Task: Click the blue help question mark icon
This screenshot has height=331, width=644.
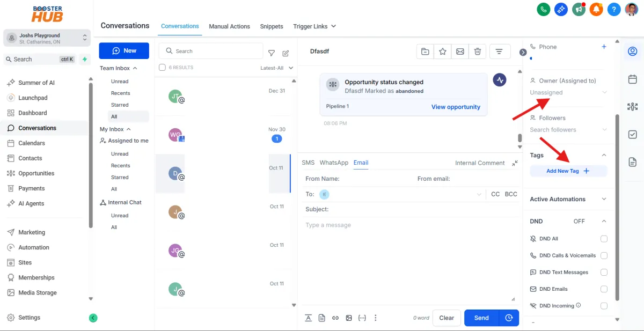Action: (614, 9)
